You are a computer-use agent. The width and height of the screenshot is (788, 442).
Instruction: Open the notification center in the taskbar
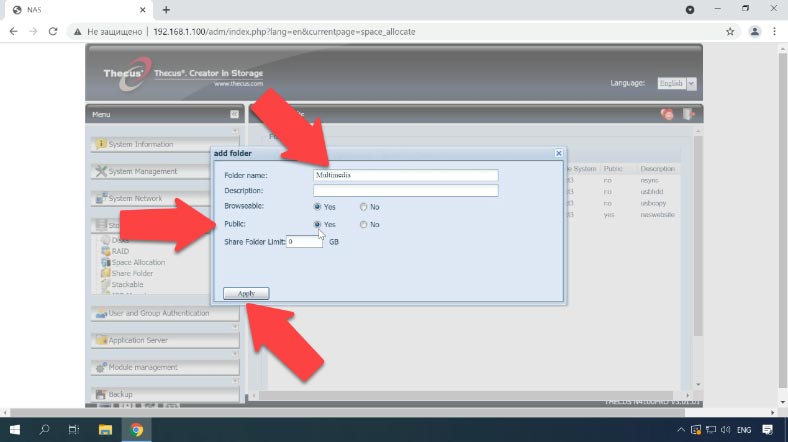tap(767, 430)
